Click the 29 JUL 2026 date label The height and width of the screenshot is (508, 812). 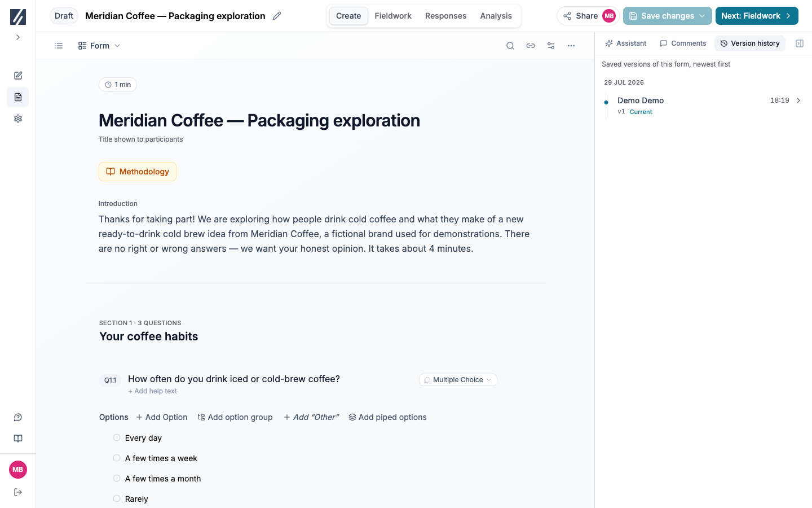point(624,82)
